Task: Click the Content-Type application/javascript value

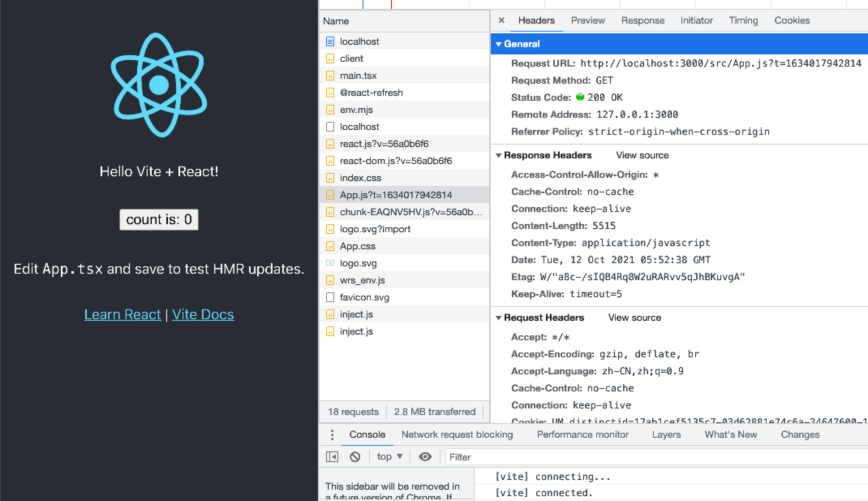Action: 646,243
